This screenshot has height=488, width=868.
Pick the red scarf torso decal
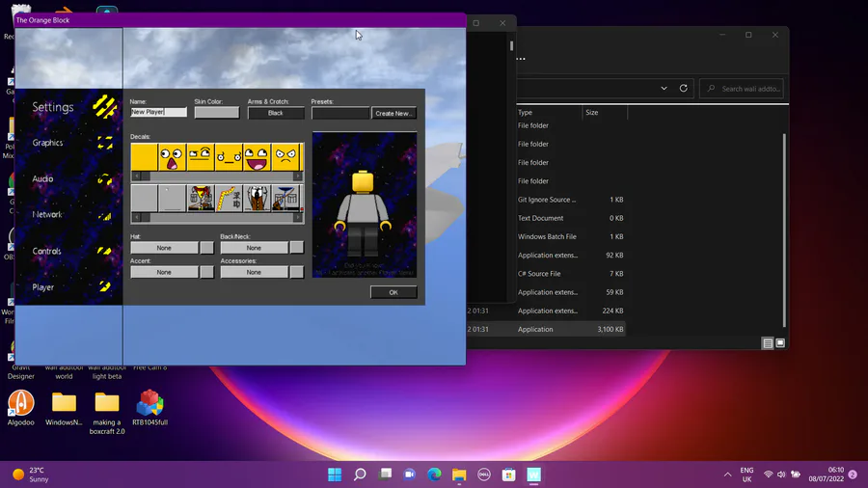tap(201, 198)
